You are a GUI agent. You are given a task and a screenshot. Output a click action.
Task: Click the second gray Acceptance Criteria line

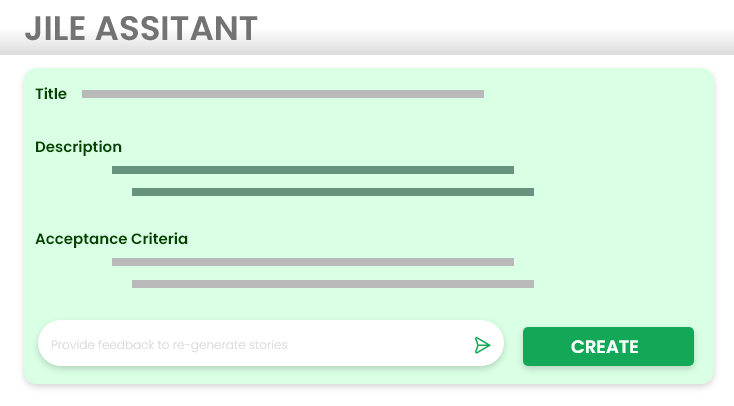click(x=333, y=284)
